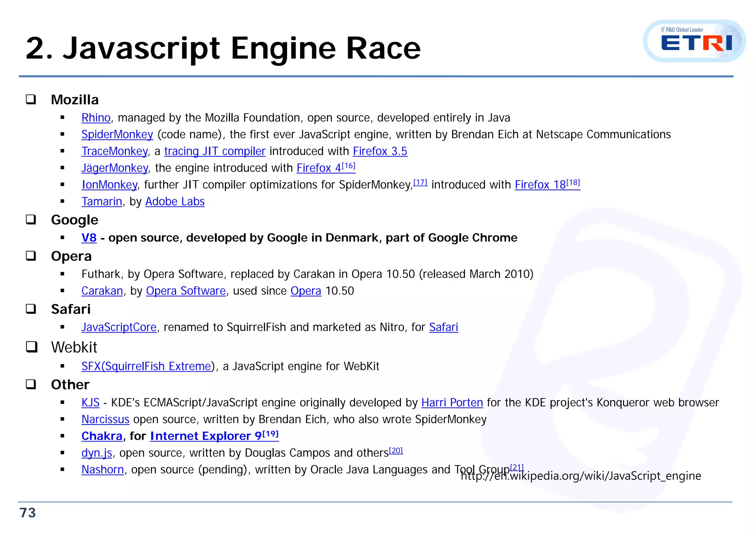Screen dimensions: 756x535
Task: Open the Rhino link
Action: click(x=96, y=117)
